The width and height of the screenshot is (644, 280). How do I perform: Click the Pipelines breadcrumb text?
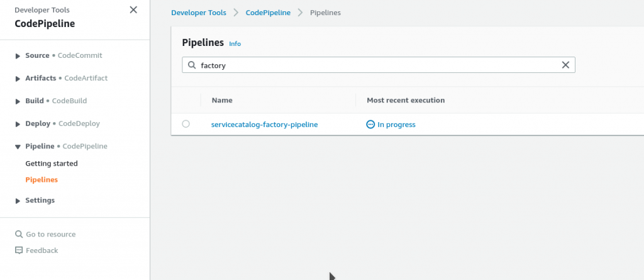325,13
